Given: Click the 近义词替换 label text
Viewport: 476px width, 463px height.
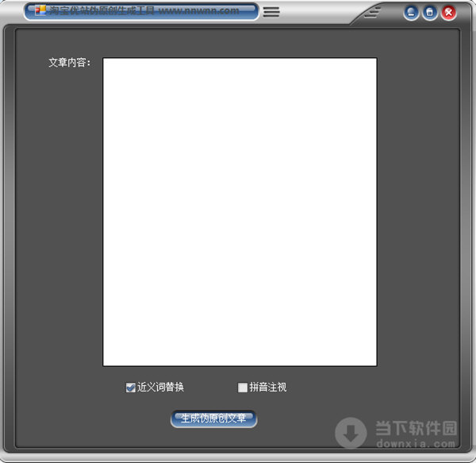Looking at the screenshot, I should click(x=160, y=388).
